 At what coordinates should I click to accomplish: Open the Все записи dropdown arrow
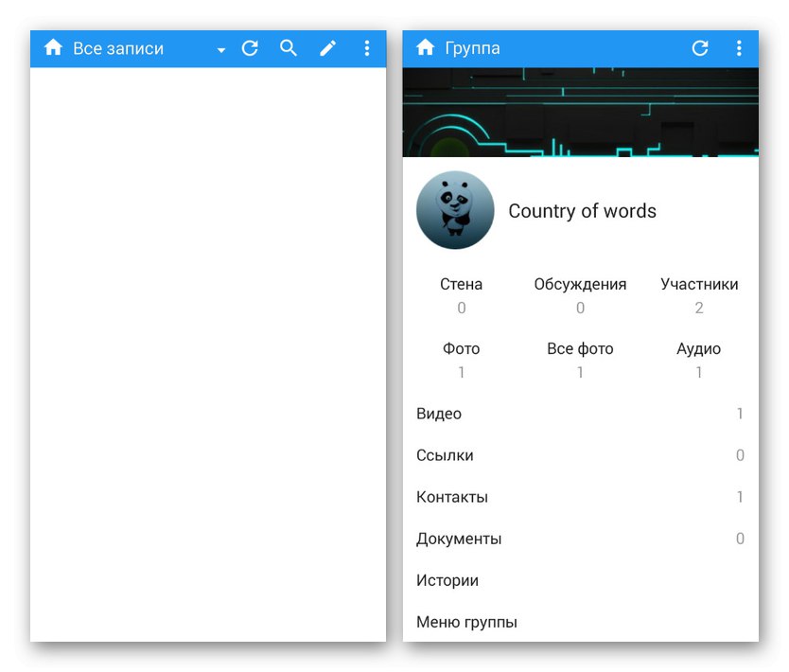[220, 50]
